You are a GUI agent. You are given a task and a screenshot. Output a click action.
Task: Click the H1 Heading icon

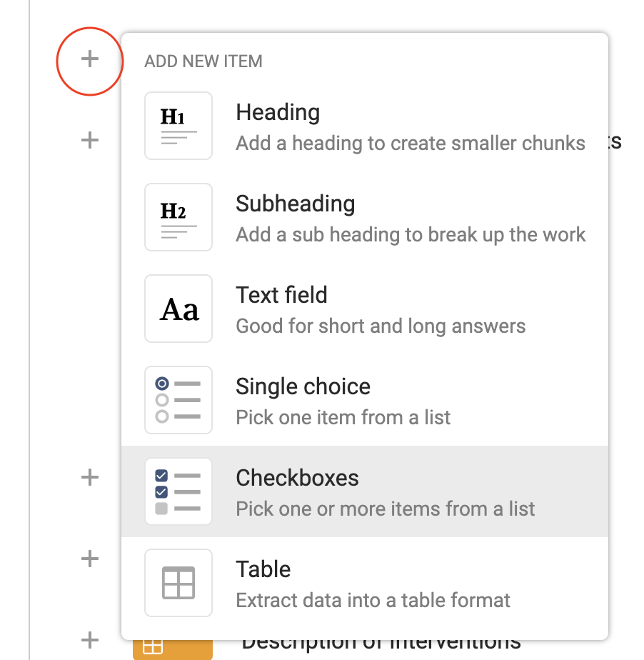tap(178, 126)
